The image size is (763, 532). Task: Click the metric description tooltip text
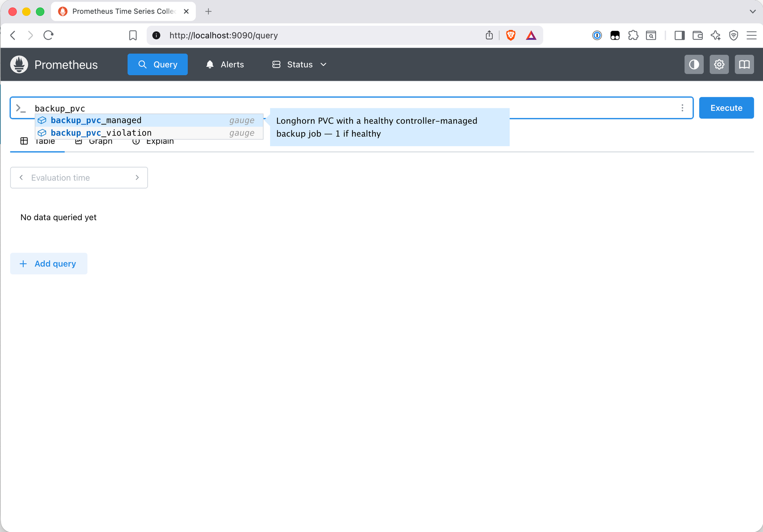(x=377, y=127)
